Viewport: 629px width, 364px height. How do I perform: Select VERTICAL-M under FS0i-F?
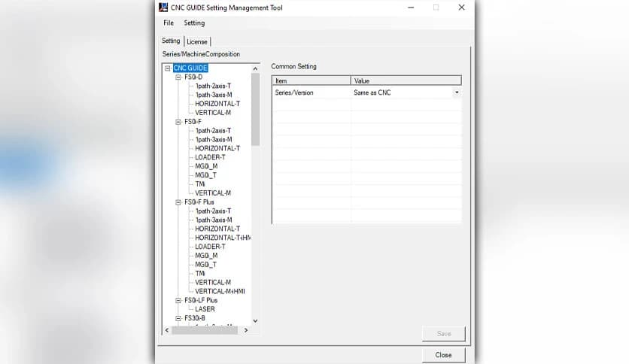coord(213,193)
